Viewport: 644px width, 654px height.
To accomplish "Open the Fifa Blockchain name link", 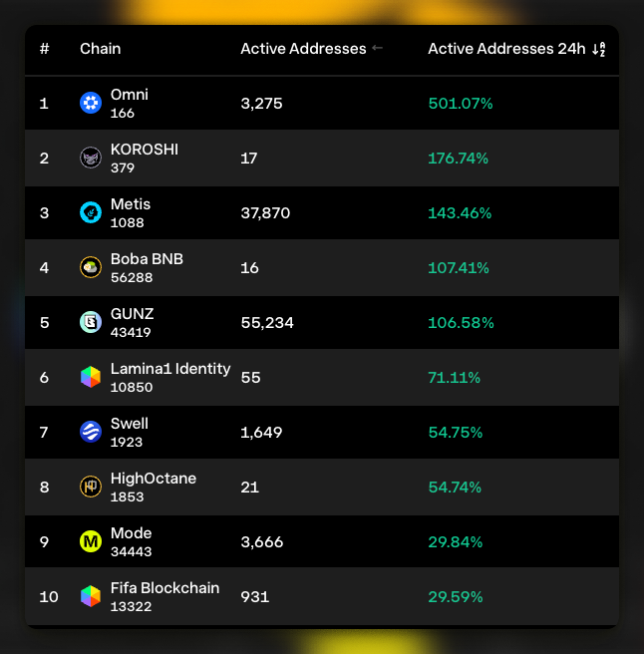I will (164, 588).
